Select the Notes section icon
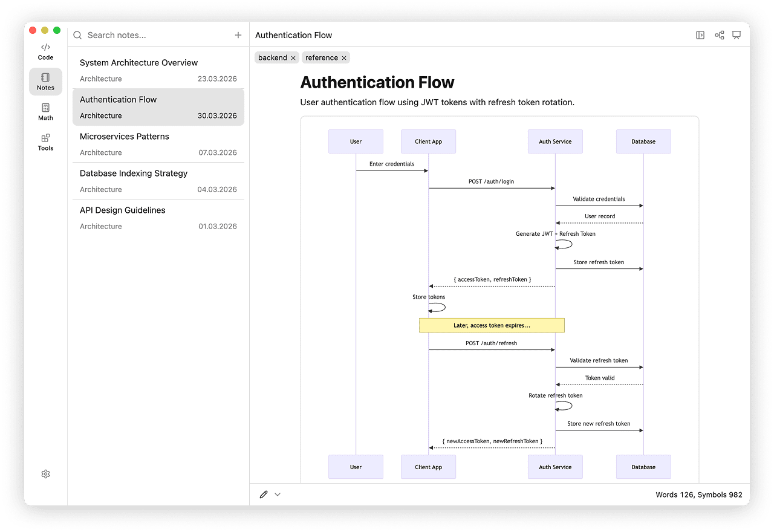 [45, 82]
